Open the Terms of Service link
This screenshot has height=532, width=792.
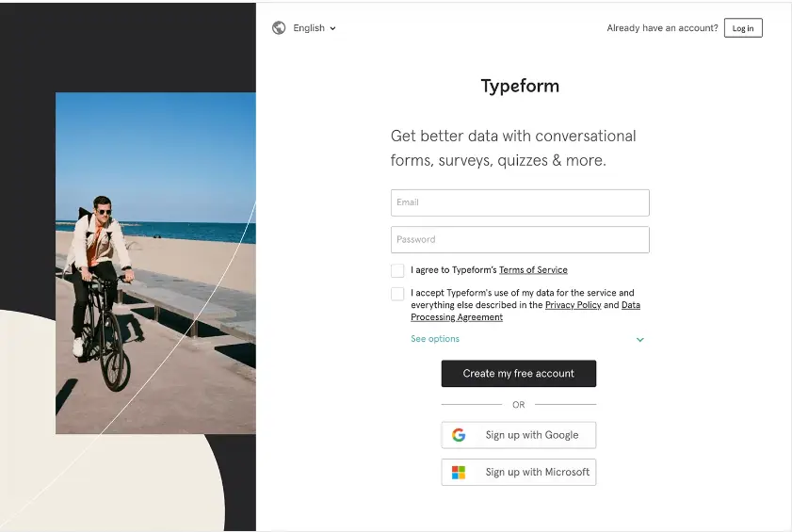point(533,270)
